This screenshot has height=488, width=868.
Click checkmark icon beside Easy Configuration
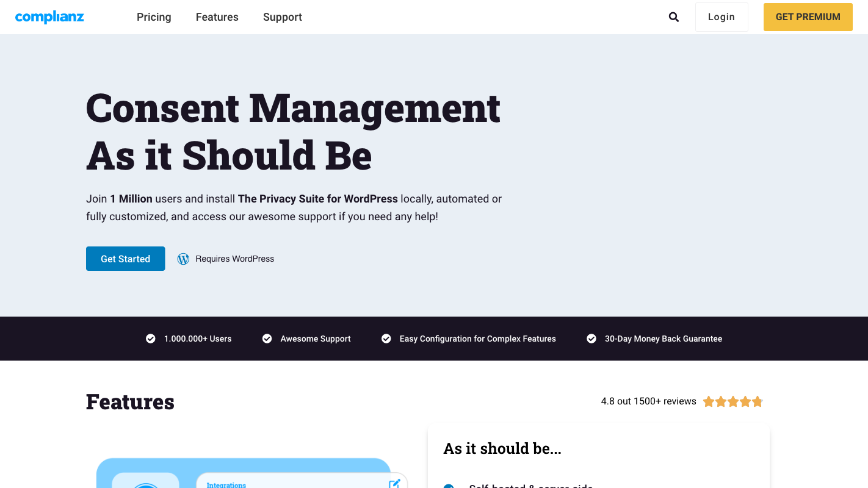[386, 339]
